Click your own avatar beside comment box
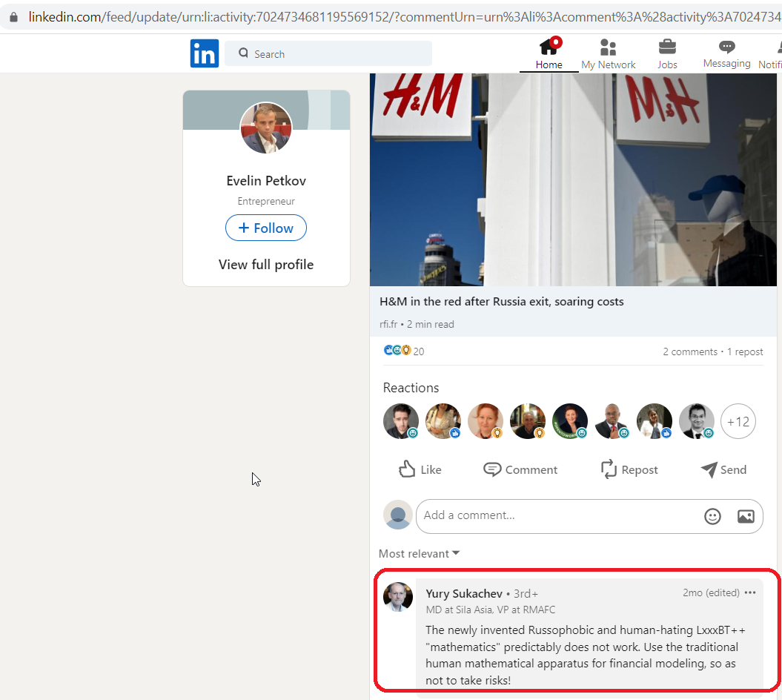Viewport: 782px width, 700px height. pos(397,515)
